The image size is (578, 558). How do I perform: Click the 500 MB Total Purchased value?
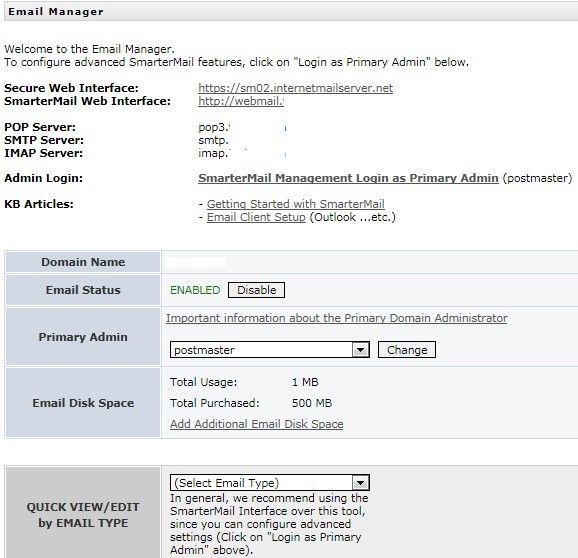pyautogui.click(x=312, y=403)
